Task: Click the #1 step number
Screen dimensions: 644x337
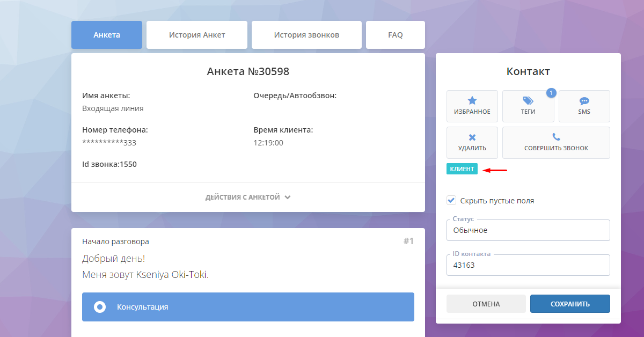Action: click(408, 241)
